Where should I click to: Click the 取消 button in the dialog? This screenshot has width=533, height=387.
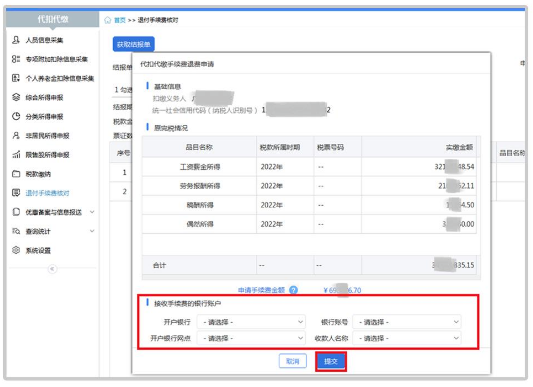[x=293, y=361]
